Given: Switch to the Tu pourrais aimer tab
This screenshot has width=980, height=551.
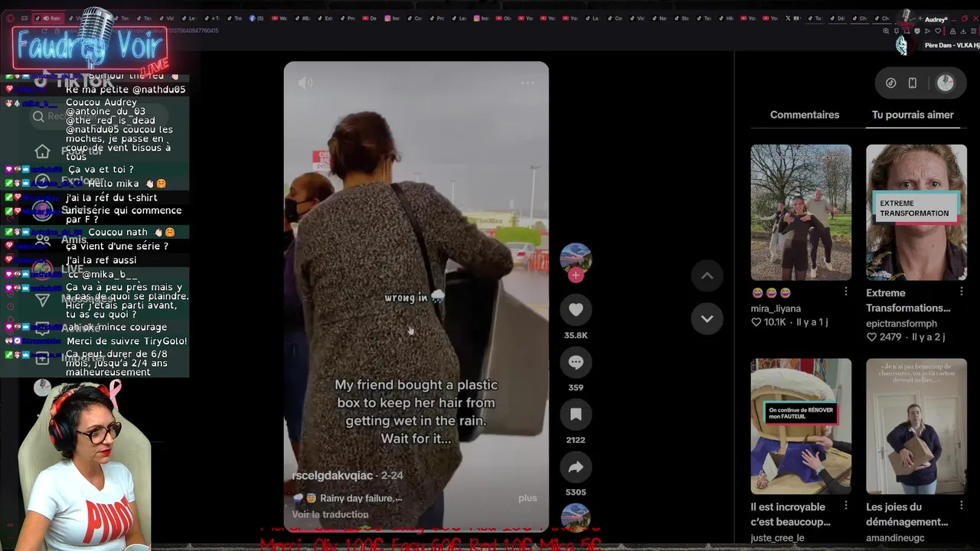Looking at the screenshot, I should click(913, 115).
